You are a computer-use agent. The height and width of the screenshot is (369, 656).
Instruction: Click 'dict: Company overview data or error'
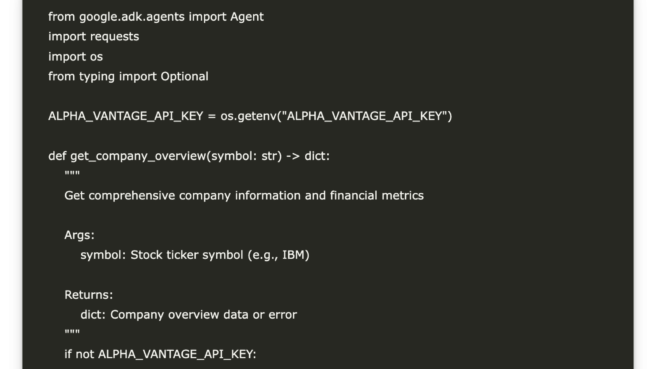point(189,315)
